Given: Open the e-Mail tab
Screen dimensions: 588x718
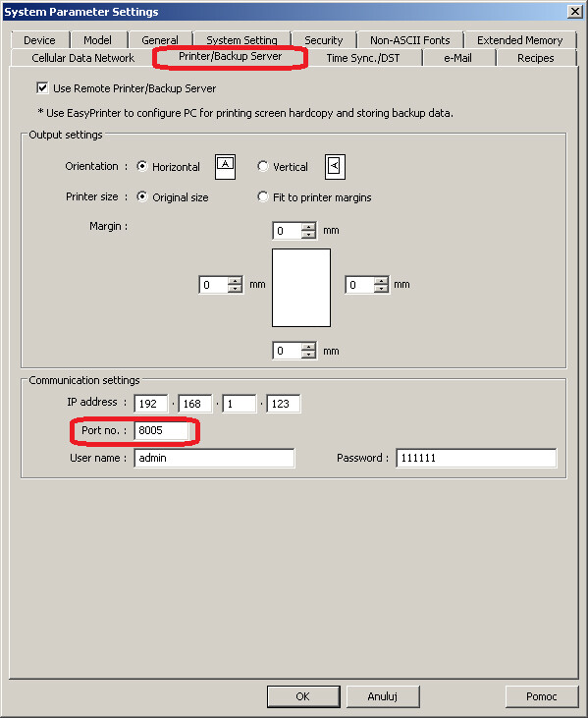Looking at the screenshot, I should point(458,58).
